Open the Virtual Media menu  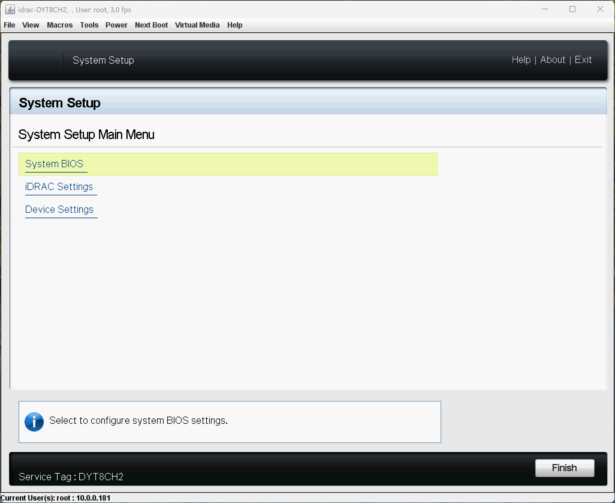pyautogui.click(x=197, y=25)
